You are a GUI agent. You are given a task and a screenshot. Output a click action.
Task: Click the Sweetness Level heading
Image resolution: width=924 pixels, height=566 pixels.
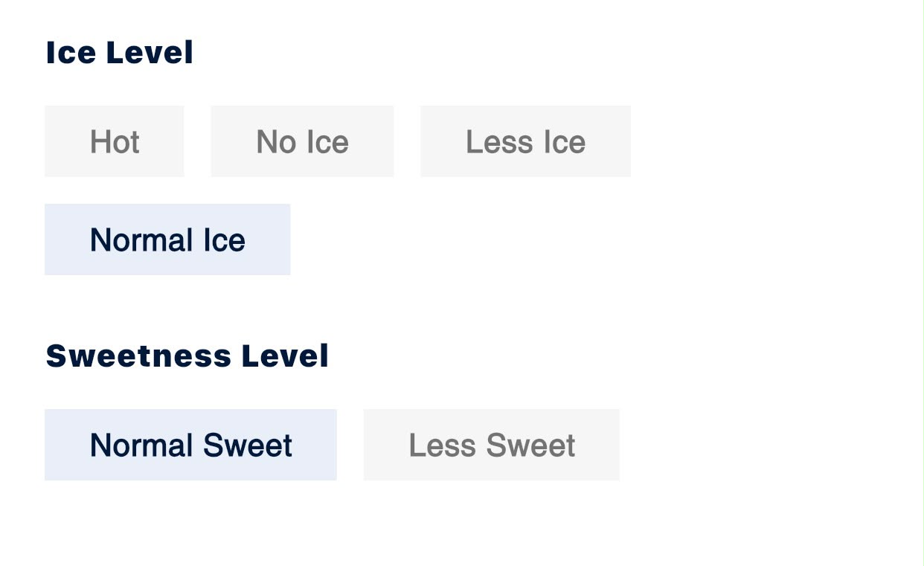(x=187, y=356)
